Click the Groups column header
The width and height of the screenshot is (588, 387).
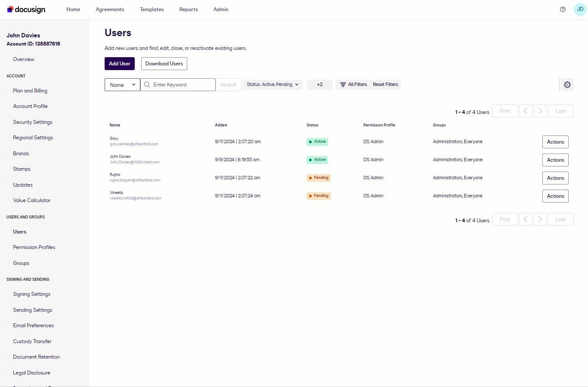point(439,125)
